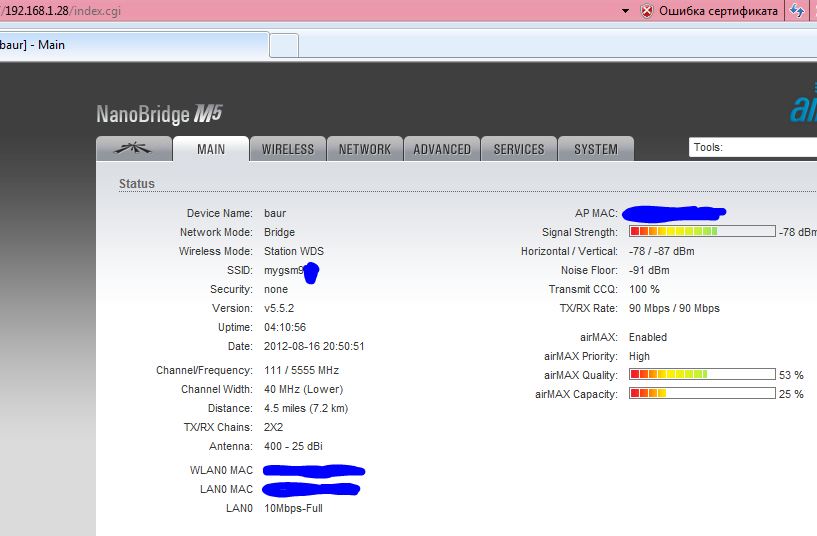817x536 pixels.
Task: Click date value 2012-08-16 20:50:51
Action: pos(314,346)
